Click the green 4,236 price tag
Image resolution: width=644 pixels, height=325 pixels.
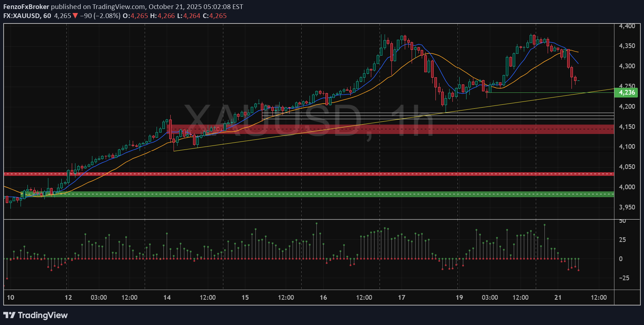tap(627, 92)
